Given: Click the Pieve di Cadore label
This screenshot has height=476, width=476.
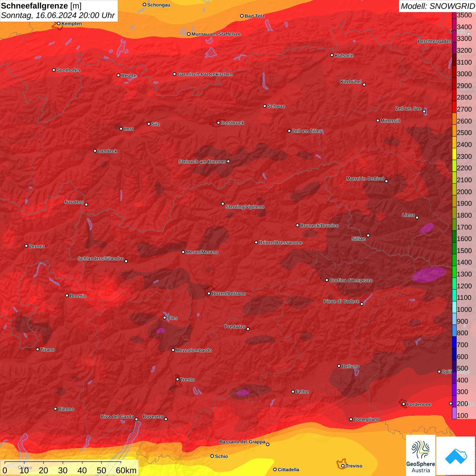Looking at the screenshot, I should click(341, 301).
